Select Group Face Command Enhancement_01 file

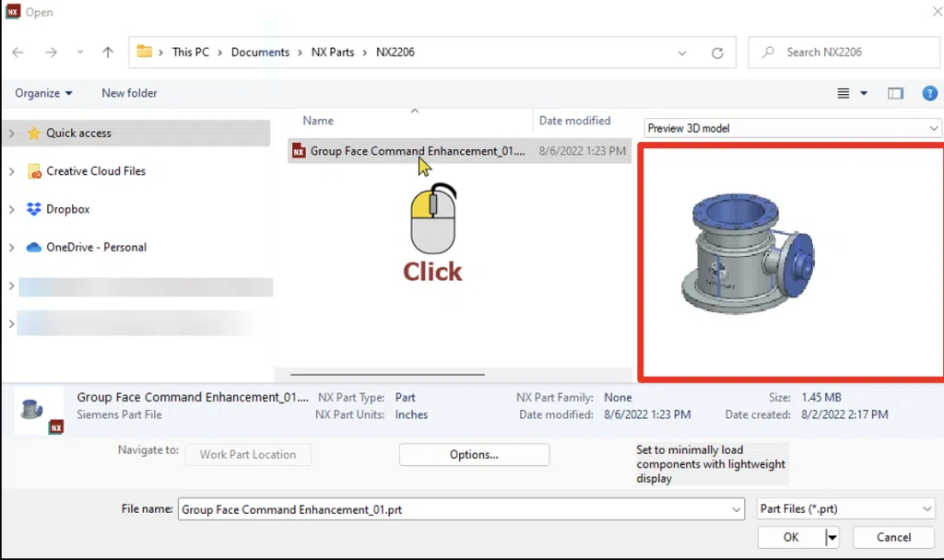pos(459,151)
